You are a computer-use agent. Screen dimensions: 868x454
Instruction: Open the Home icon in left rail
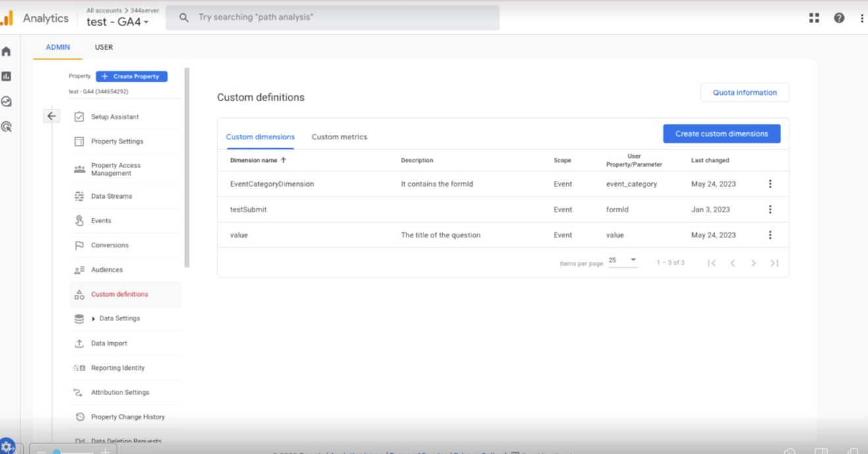pos(7,51)
